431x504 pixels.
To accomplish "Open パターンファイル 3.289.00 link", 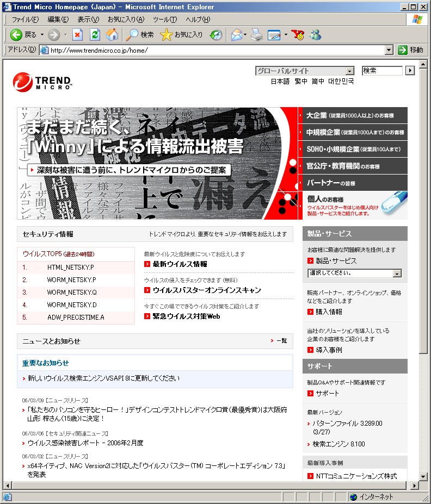I will click(347, 427).
